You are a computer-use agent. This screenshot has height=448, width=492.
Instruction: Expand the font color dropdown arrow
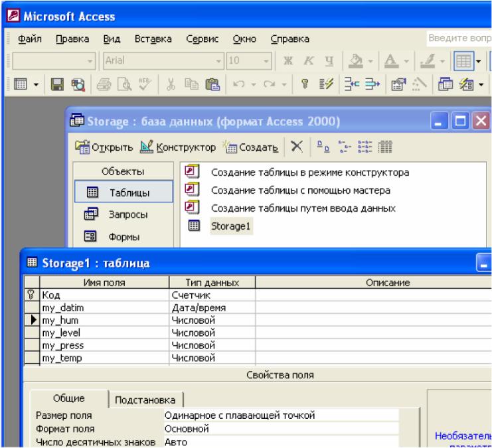(406, 61)
